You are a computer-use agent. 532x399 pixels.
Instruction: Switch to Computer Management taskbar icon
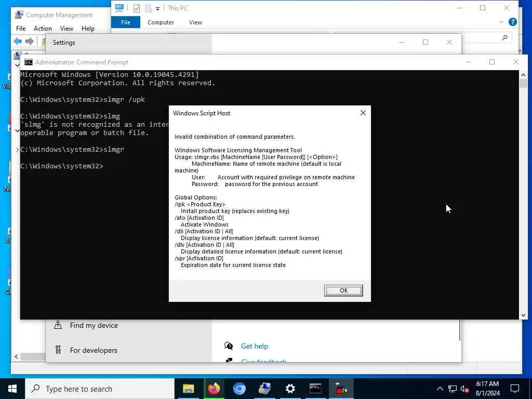264,389
